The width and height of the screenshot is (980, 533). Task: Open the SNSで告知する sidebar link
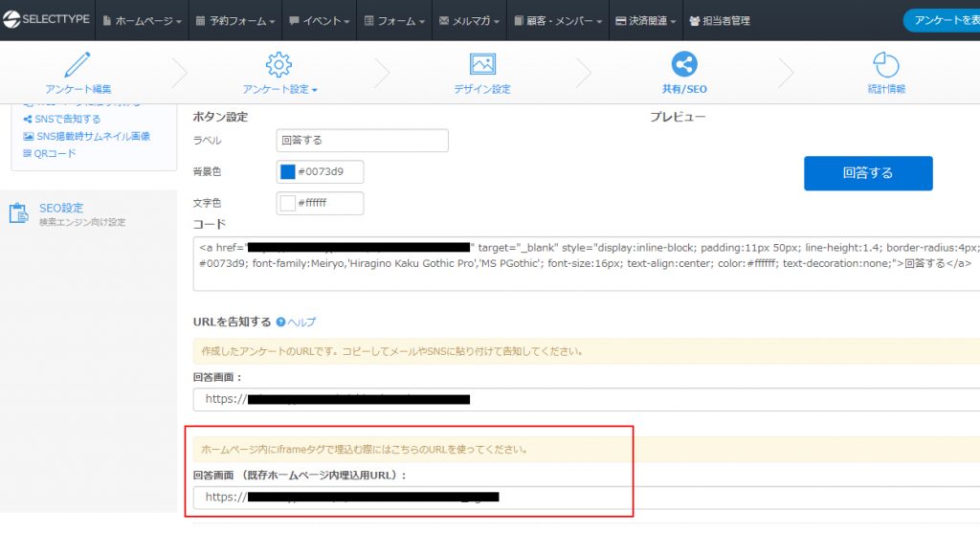coord(68,120)
